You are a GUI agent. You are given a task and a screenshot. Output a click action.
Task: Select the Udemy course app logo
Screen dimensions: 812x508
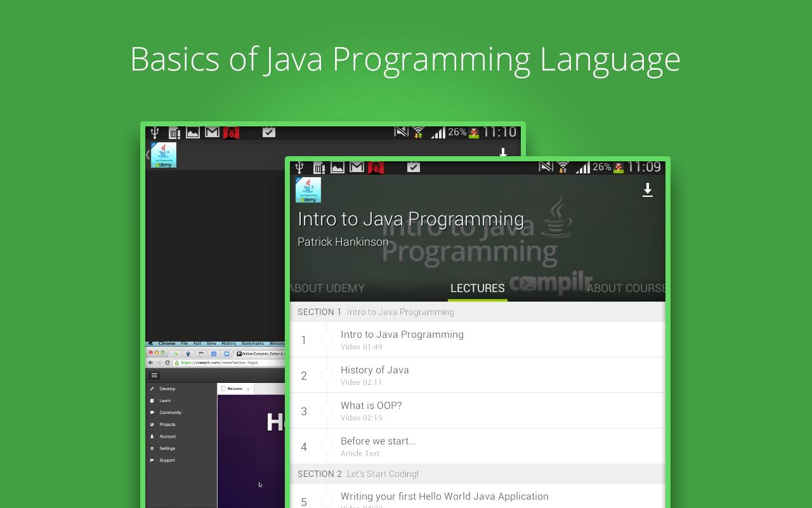[x=308, y=189]
